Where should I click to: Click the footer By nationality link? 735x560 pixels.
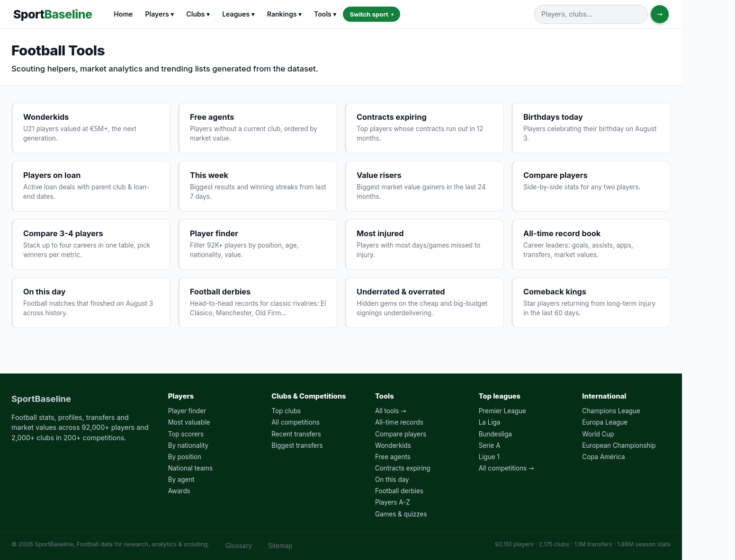click(188, 445)
